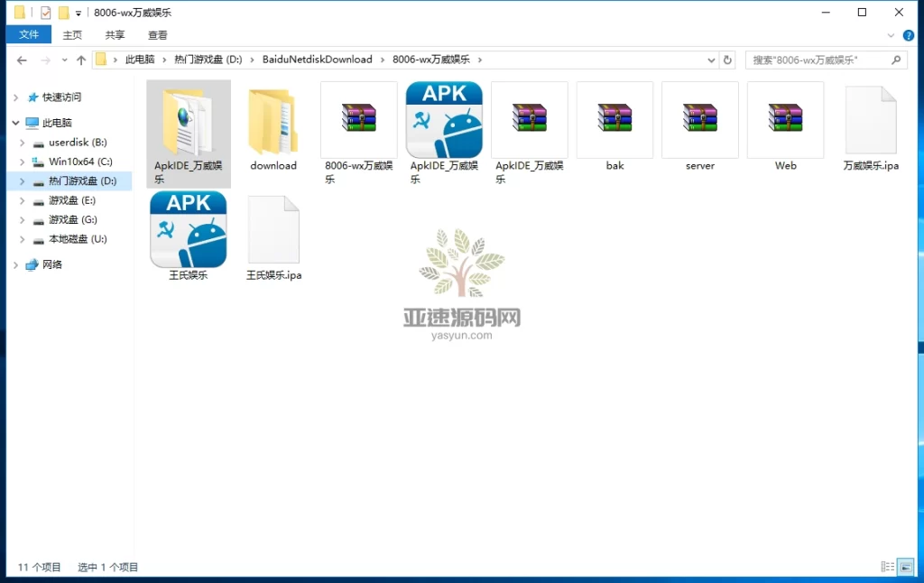Switch to details view in status bar

pyautogui.click(x=887, y=567)
